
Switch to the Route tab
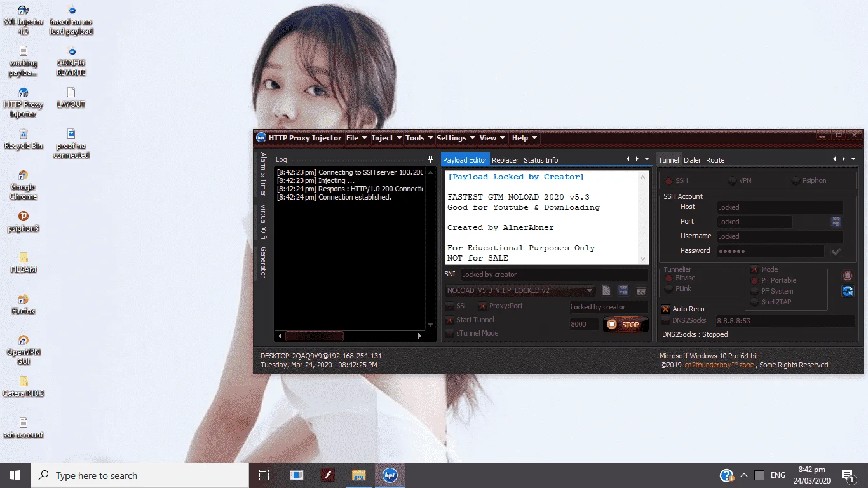715,160
